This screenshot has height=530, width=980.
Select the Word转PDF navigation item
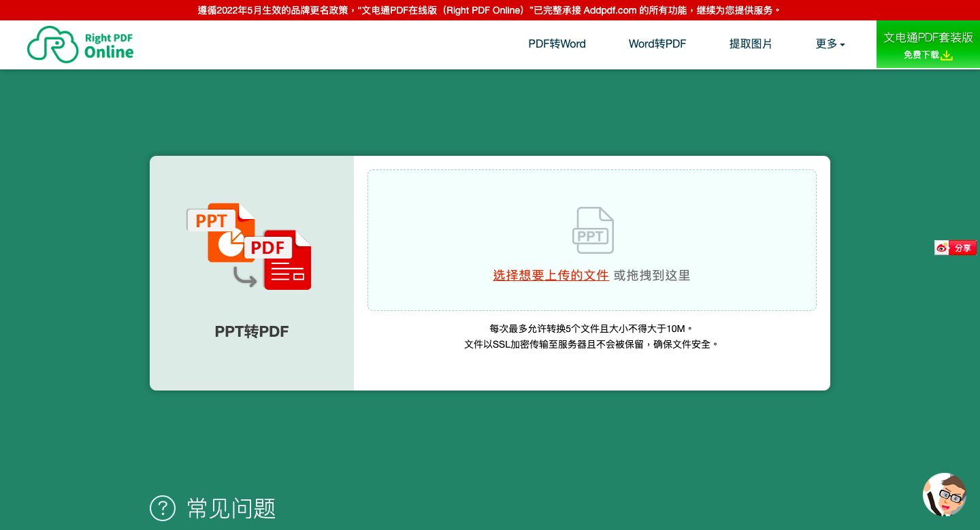(x=657, y=44)
